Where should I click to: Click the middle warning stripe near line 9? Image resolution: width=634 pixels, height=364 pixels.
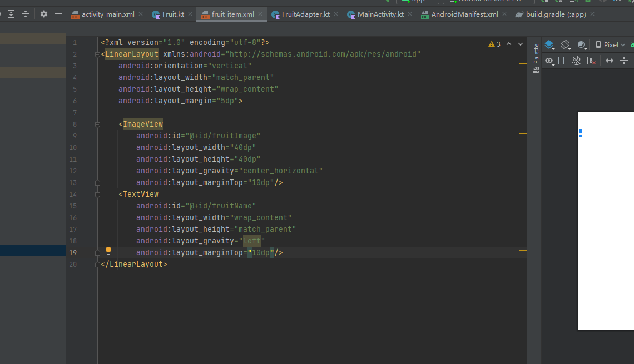523,133
